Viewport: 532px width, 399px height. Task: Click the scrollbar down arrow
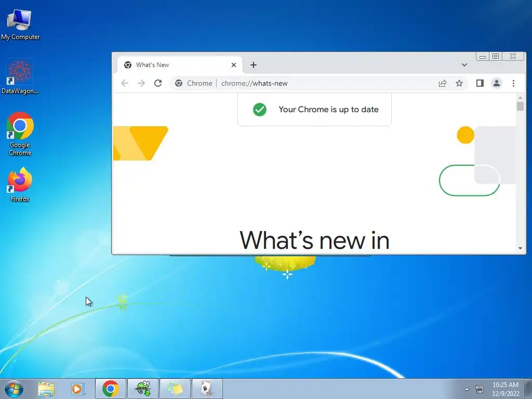pyautogui.click(x=520, y=248)
